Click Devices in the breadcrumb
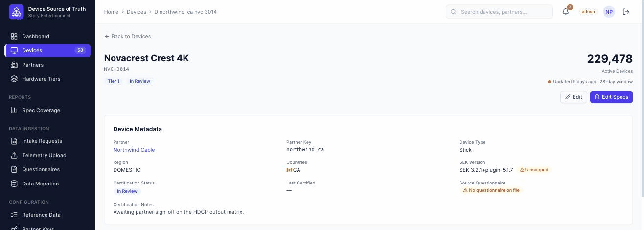This screenshot has width=644, height=230. click(x=137, y=12)
